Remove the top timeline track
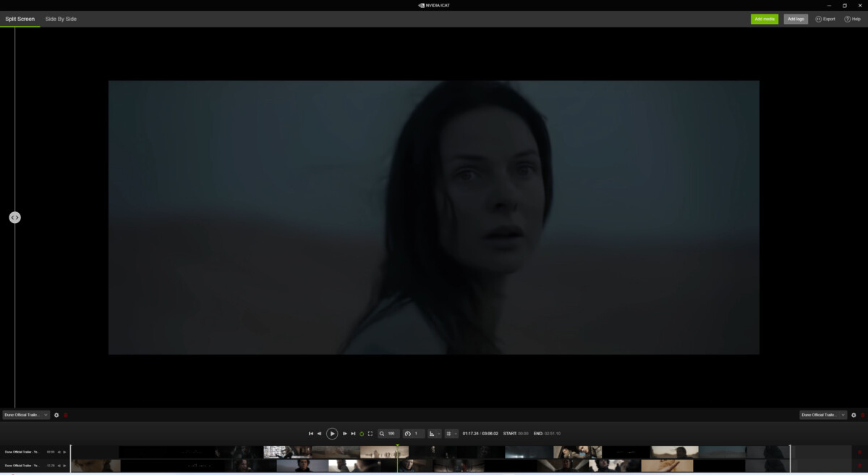The image size is (868, 475). 860,452
